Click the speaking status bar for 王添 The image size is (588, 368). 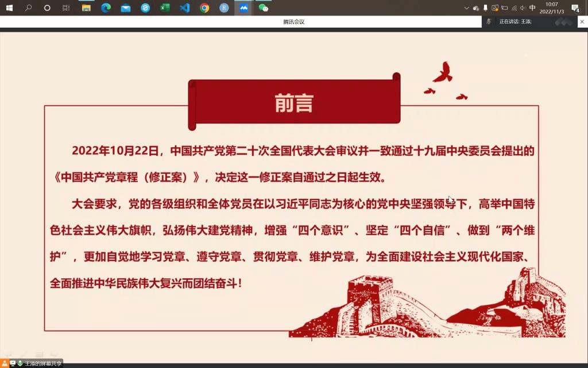pyautogui.click(x=515, y=21)
